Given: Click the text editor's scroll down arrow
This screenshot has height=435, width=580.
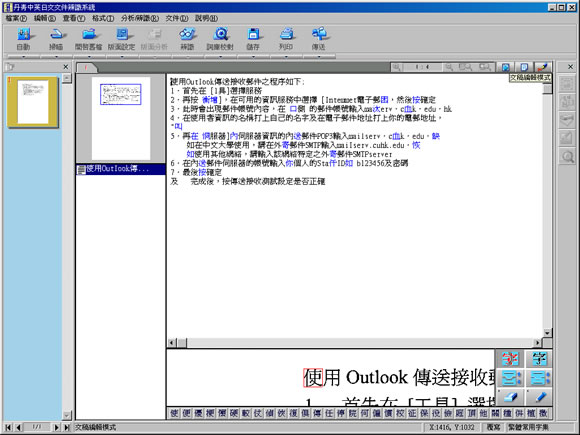Looking at the screenshot, I should [x=547, y=333].
